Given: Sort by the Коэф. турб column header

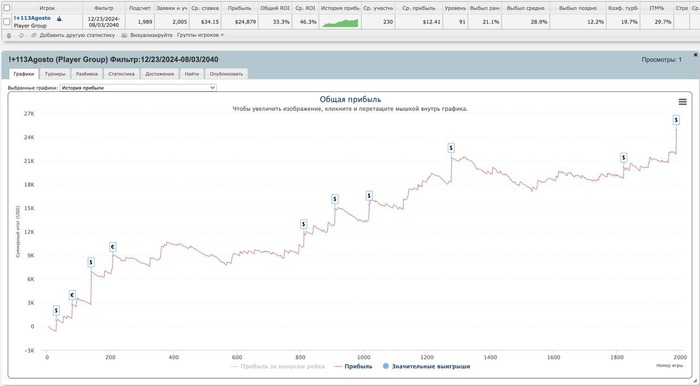Looking at the screenshot, I should (623, 8).
